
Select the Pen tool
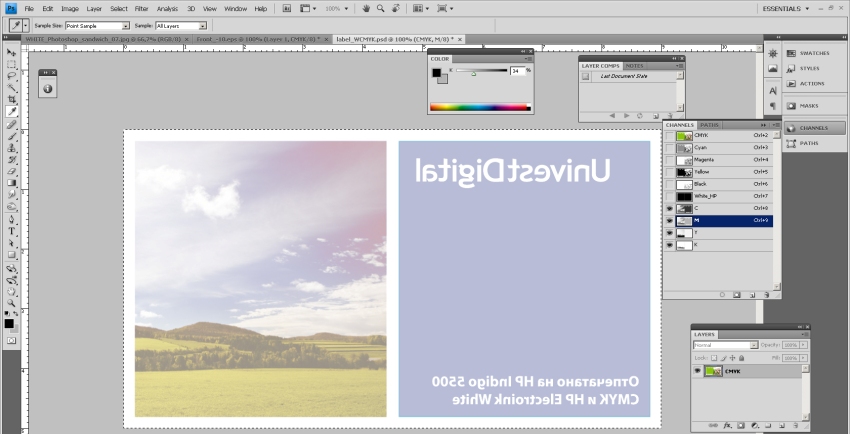11,219
